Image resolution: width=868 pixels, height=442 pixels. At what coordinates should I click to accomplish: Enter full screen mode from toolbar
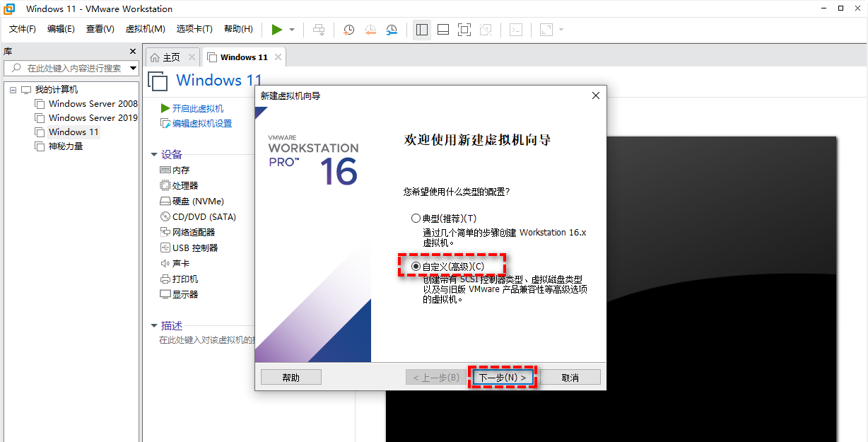coord(464,30)
